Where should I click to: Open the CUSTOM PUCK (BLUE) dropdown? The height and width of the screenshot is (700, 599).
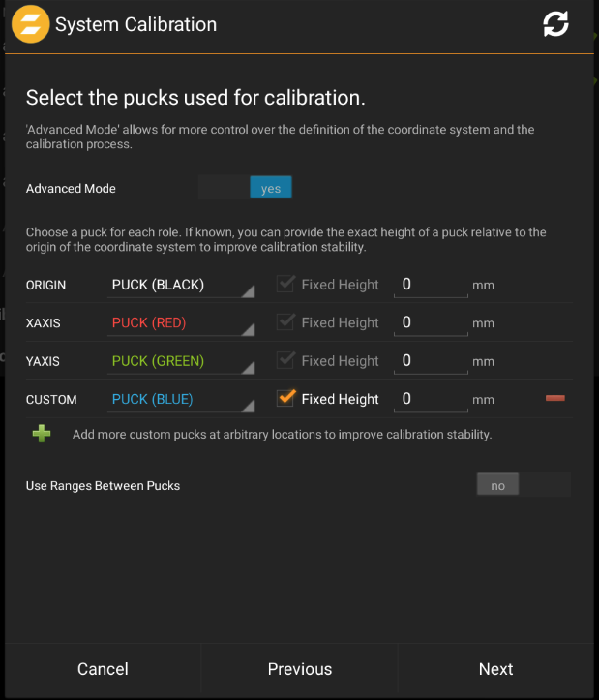coord(181,399)
